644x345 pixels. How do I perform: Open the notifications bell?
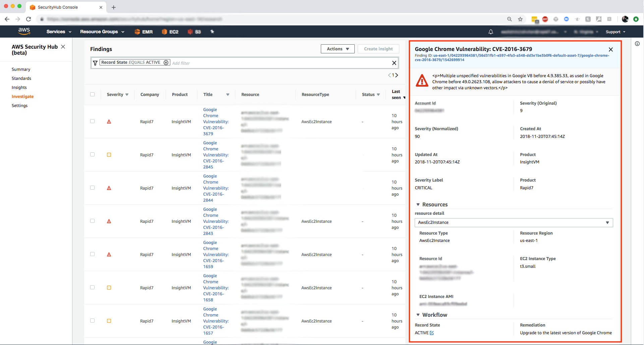point(490,32)
